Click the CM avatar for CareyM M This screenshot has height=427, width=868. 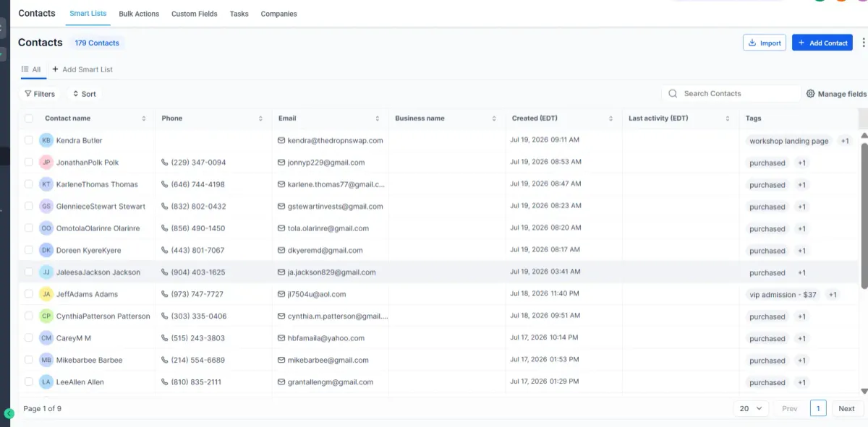(x=46, y=338)
